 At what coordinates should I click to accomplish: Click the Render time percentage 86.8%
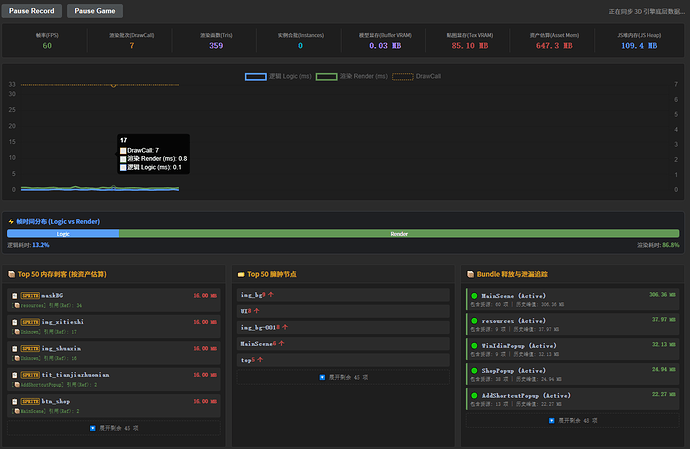(671, 245)
